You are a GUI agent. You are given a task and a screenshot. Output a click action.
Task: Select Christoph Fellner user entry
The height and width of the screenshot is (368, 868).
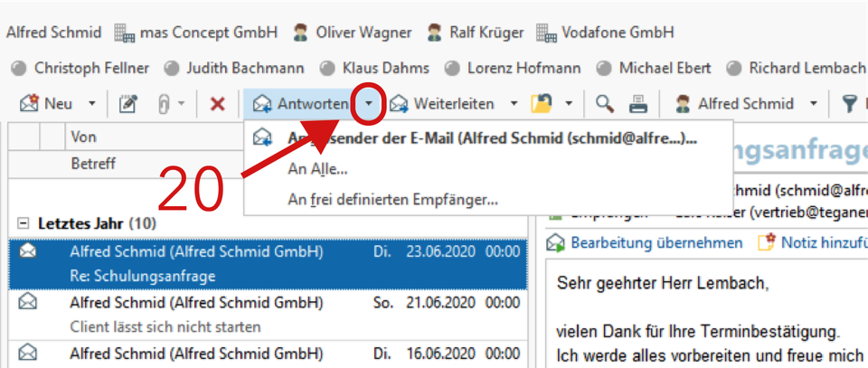(x=80, y=68)
